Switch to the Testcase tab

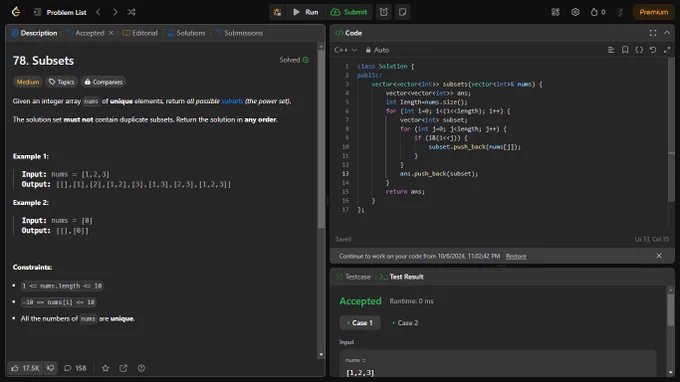[353, 277]
